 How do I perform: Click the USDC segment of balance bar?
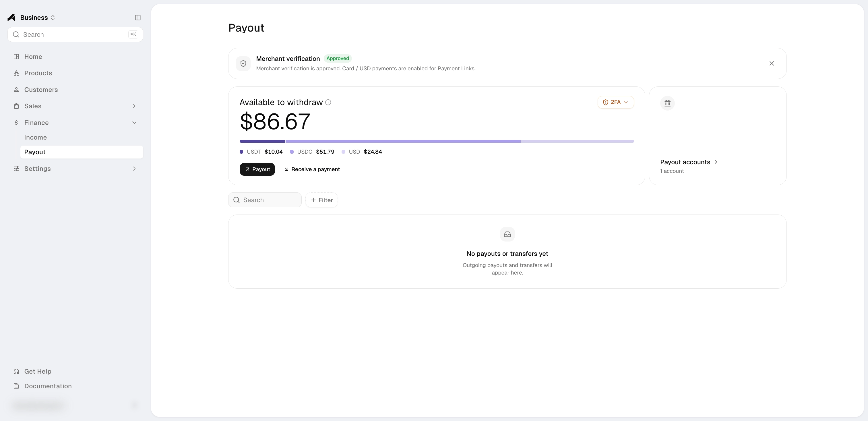403,141
